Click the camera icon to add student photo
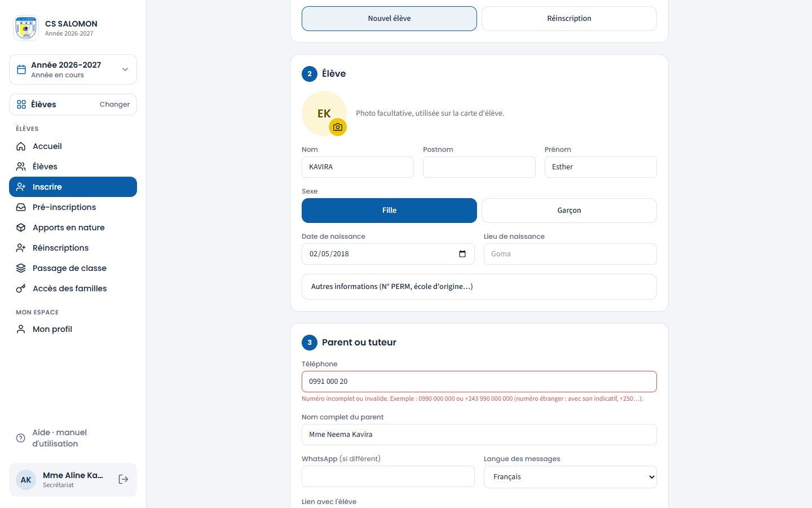Image resolution: width=812 pixels, height=508 pixels. click(x=338, y=127)
